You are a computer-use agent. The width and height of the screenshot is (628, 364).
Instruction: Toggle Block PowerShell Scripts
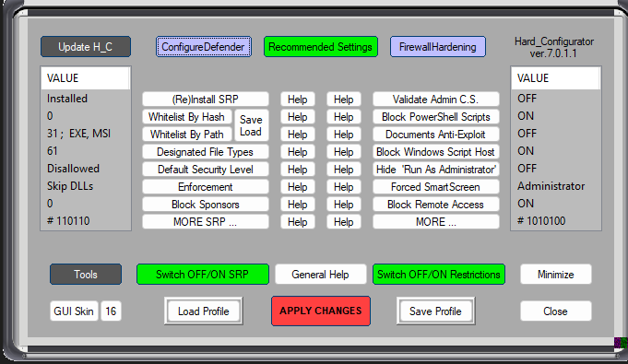tap(436, 117)
